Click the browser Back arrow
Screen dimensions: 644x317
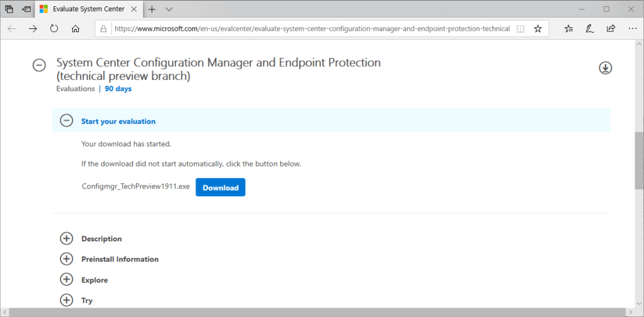coord(12,28)
